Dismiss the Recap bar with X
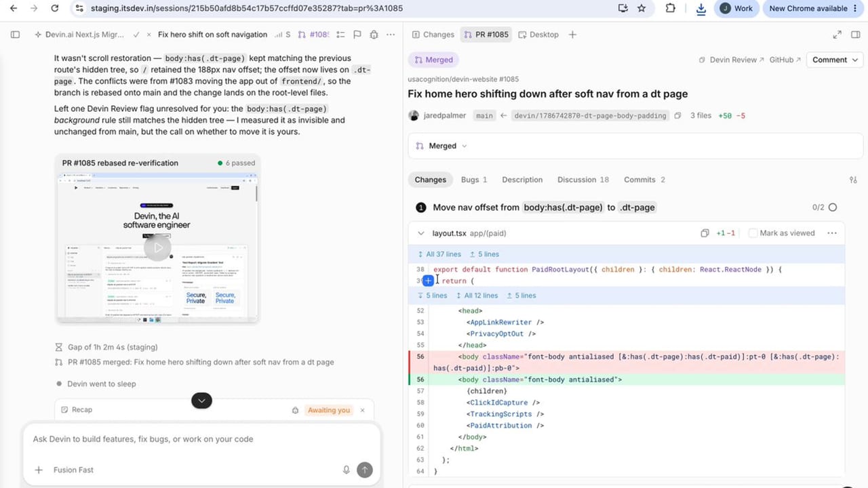This screenshot has width=868, height=488. point(363,410)
